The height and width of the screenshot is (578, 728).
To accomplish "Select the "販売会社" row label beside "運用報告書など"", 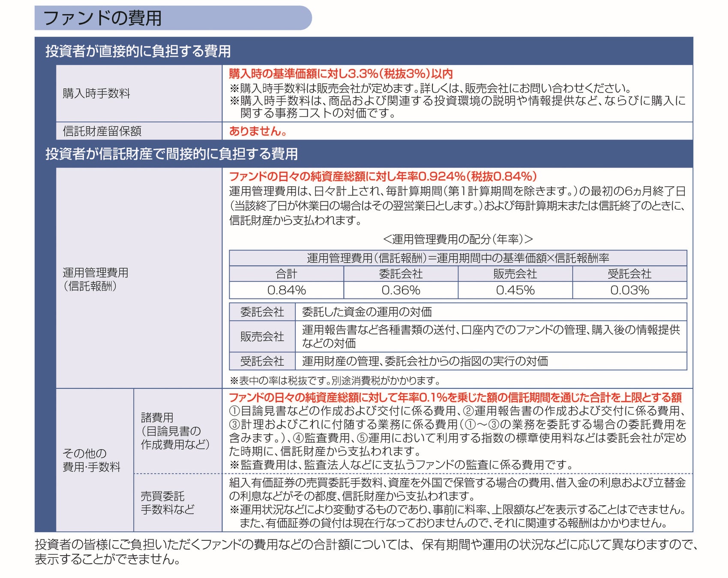I will (262, 337).
